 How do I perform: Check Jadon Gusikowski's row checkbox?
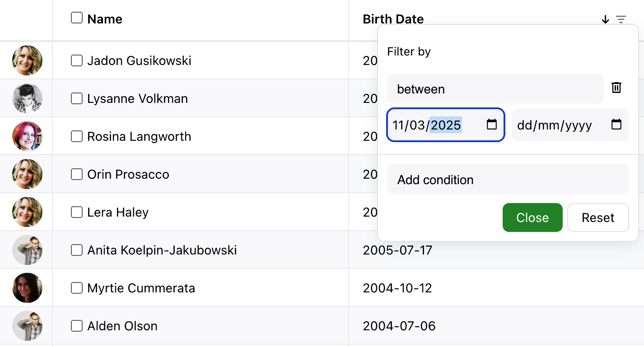(x=76, y=60)
